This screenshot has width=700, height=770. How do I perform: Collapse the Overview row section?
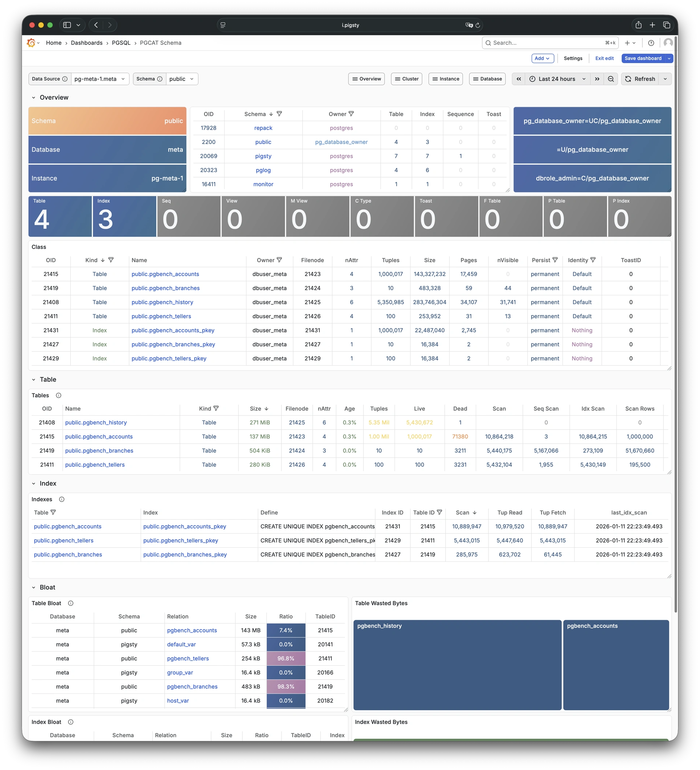pos(34,98)
